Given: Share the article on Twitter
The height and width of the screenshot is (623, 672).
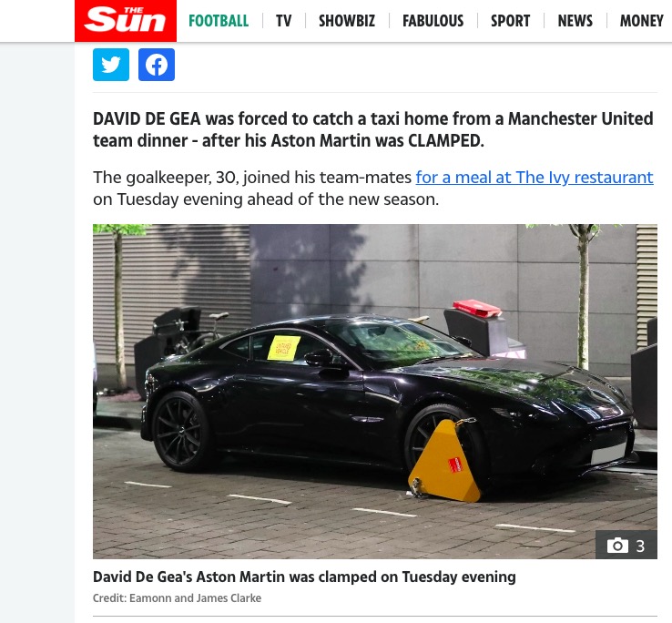Looking at the screenshot, I should [111, 65].
